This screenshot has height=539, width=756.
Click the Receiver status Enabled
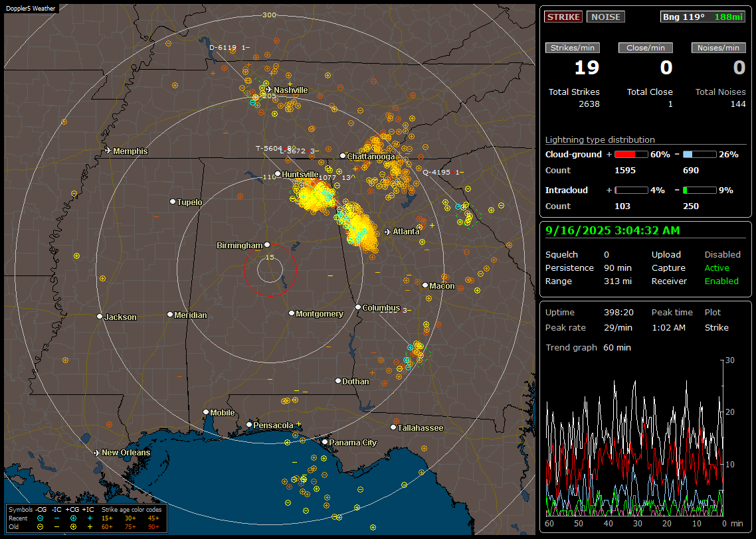(721, 281)
